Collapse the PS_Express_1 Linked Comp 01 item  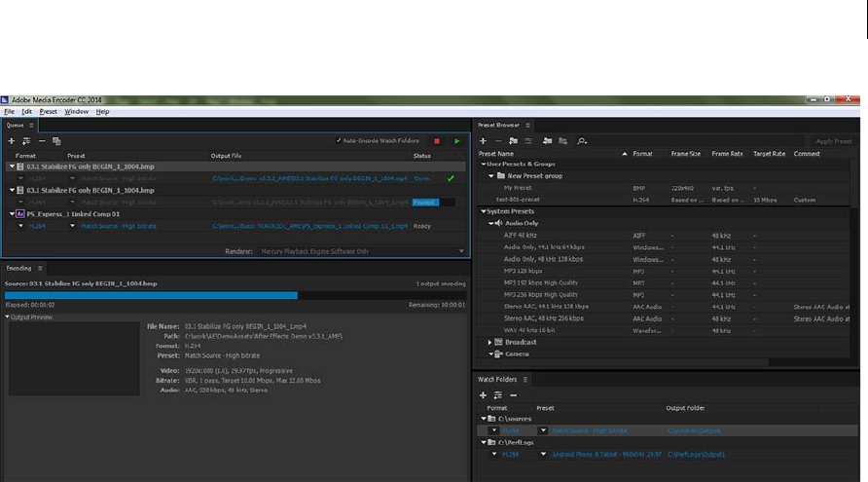(12, 213)
